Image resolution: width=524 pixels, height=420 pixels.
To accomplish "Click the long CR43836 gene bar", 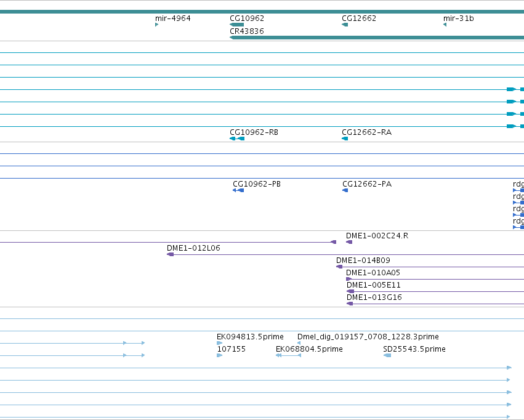I will pyautogui.click(x=377, y=38).
